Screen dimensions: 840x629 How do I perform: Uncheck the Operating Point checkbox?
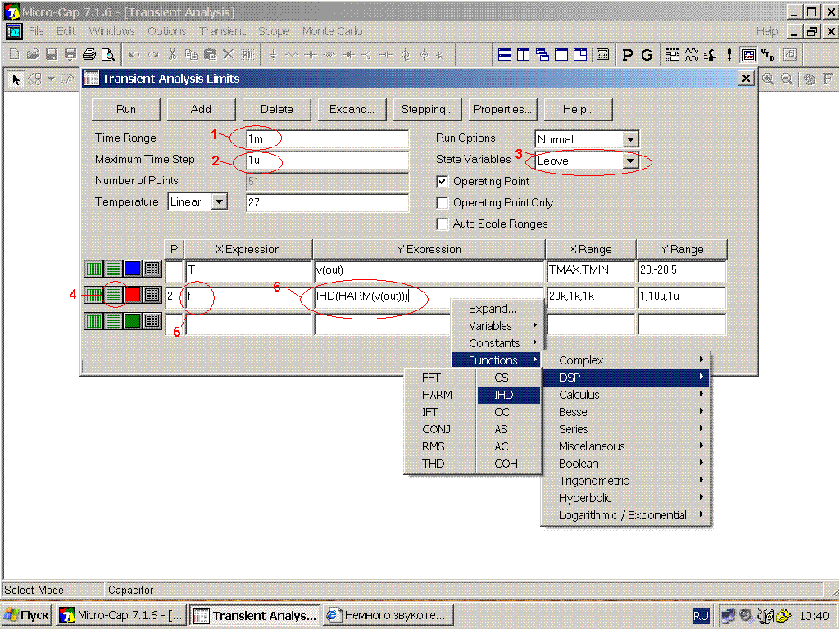point(443,182)
